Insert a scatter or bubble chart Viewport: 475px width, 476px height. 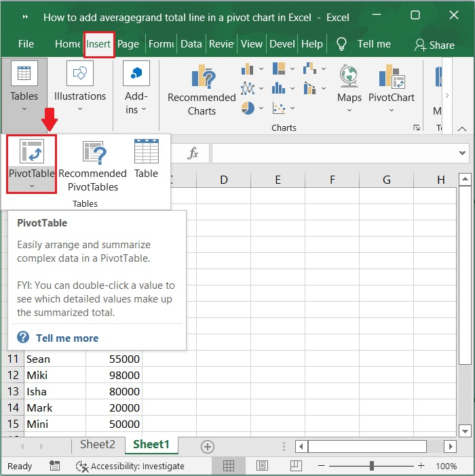coord(284,108)
